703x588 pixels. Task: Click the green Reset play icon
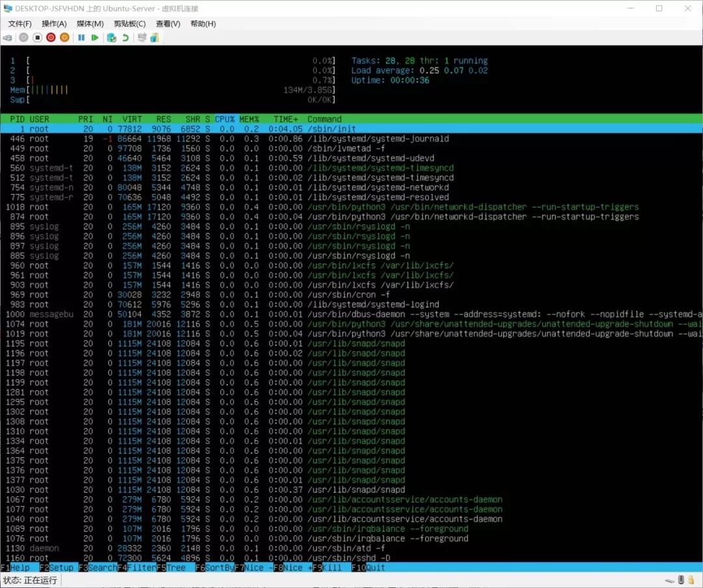pos(94,38)
